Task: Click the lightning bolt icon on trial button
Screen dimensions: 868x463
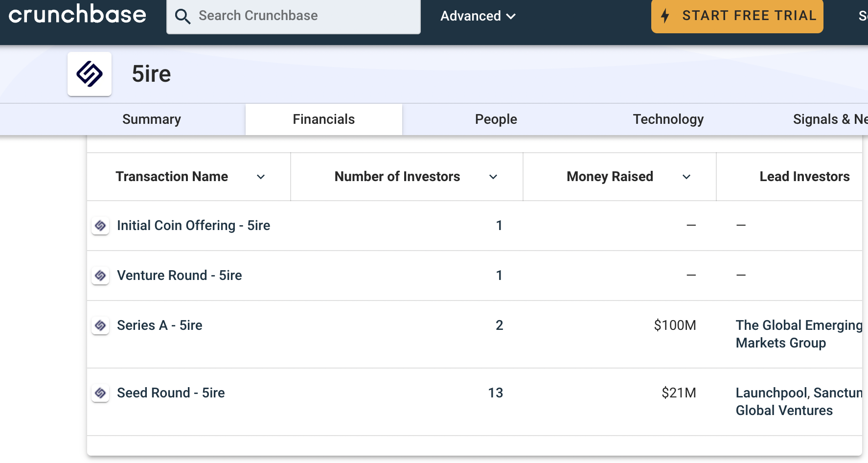Action: coord(665,16)
